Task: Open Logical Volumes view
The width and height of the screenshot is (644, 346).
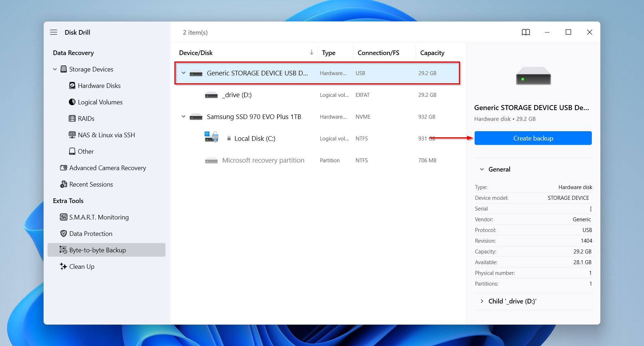Action: pos(99,102)
